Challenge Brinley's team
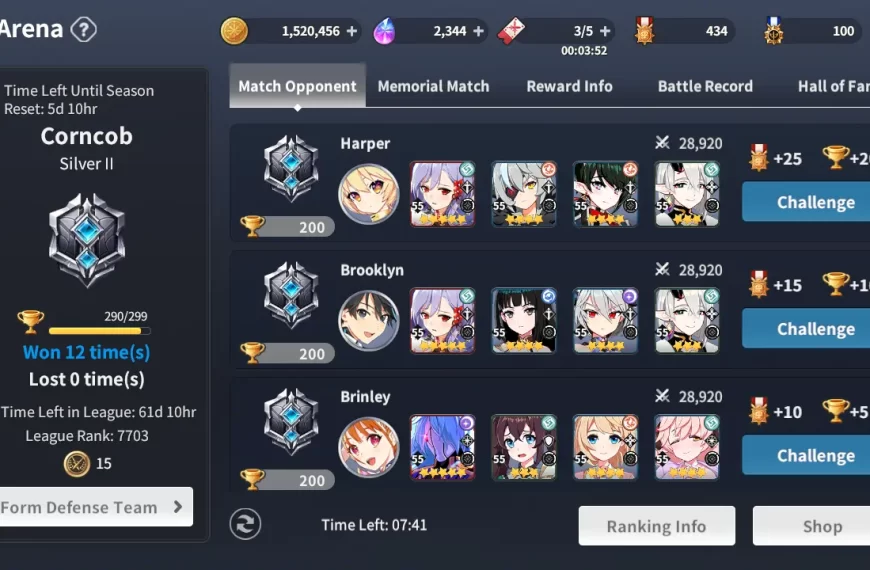The width and height of the screenshot is (870, 570). [x=806, y=455]
